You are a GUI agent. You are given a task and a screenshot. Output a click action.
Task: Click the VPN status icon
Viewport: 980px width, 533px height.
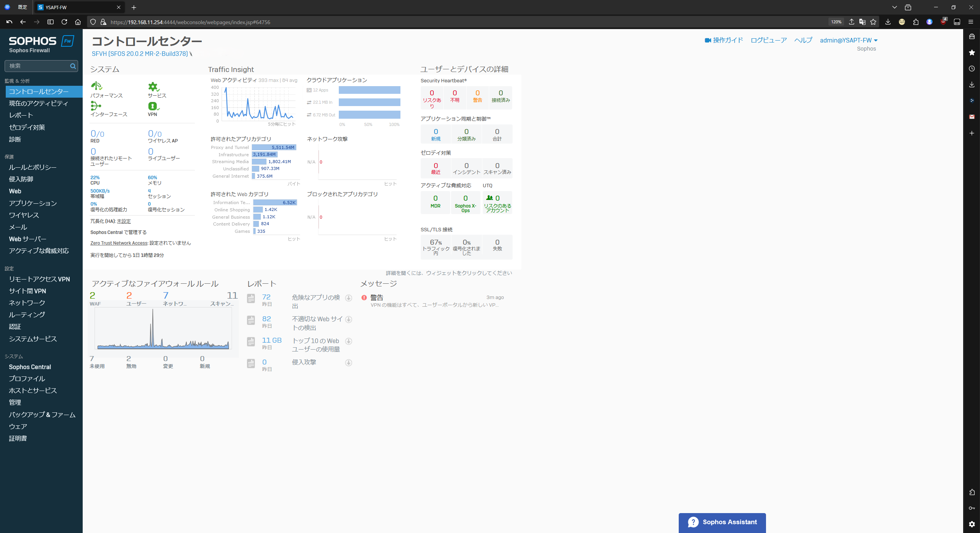153,106
